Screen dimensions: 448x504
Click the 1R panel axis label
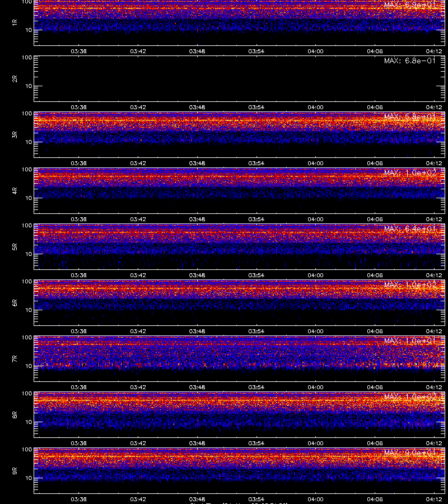coord(15,22)
